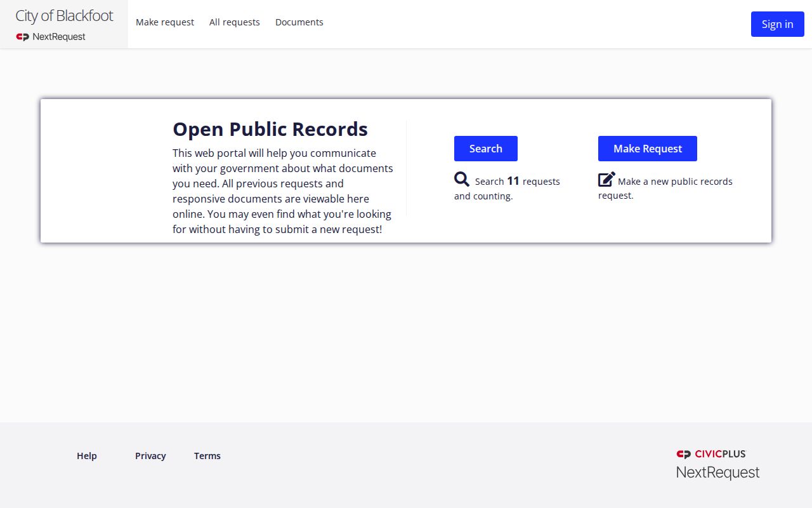Click the Open Public Records heading
This screenshot has height=508, width=812.
pos(270,129)
